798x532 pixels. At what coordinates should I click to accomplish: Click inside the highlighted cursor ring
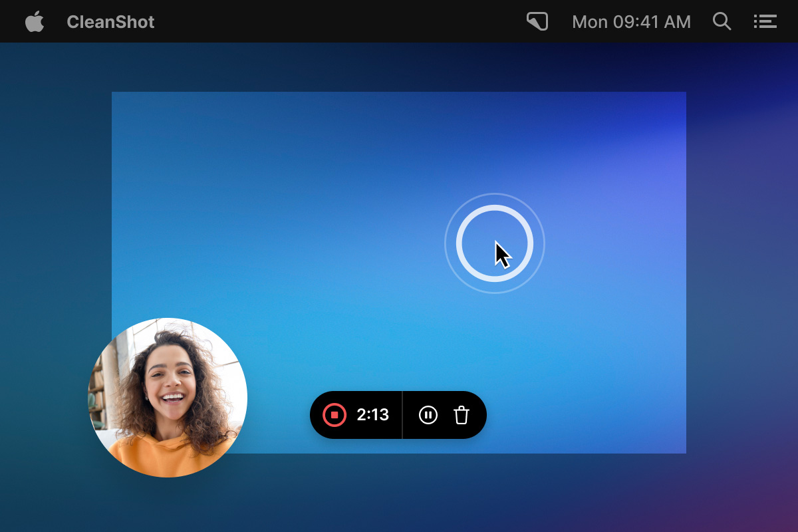479,233
